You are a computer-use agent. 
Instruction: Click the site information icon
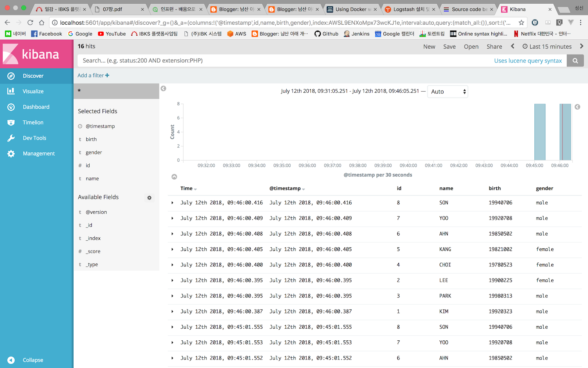[x=54, y=22]
